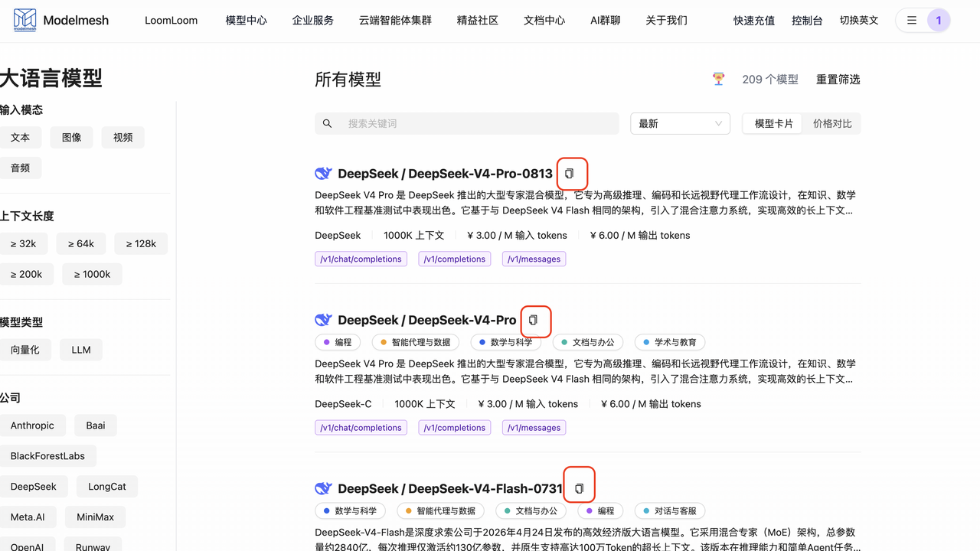Click the Modelmesh logo icon
Viewport: 980px width, 551px height.
(24, 20)
